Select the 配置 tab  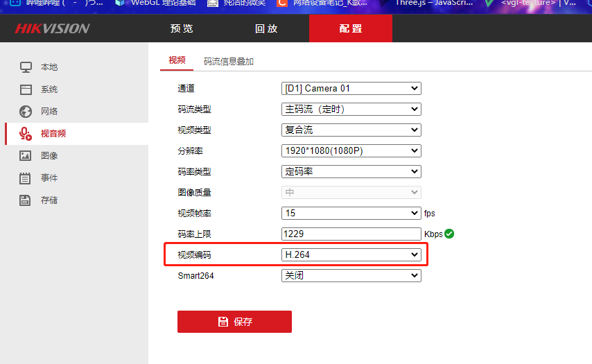click(351, 28)
